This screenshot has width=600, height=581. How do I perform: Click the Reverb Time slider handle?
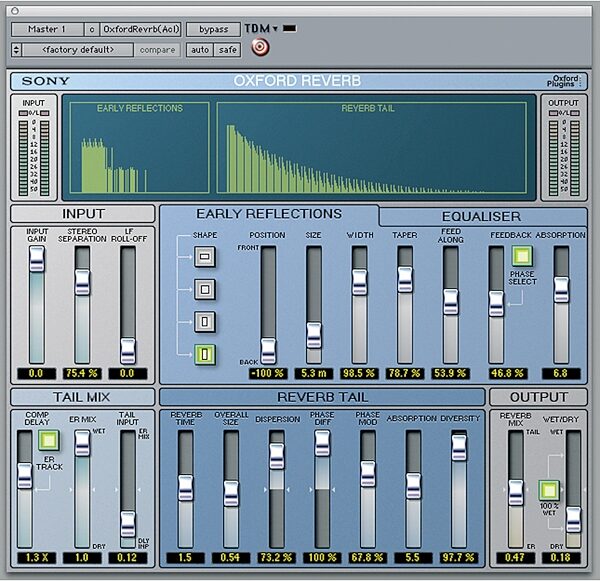click(x=186, y=488)
